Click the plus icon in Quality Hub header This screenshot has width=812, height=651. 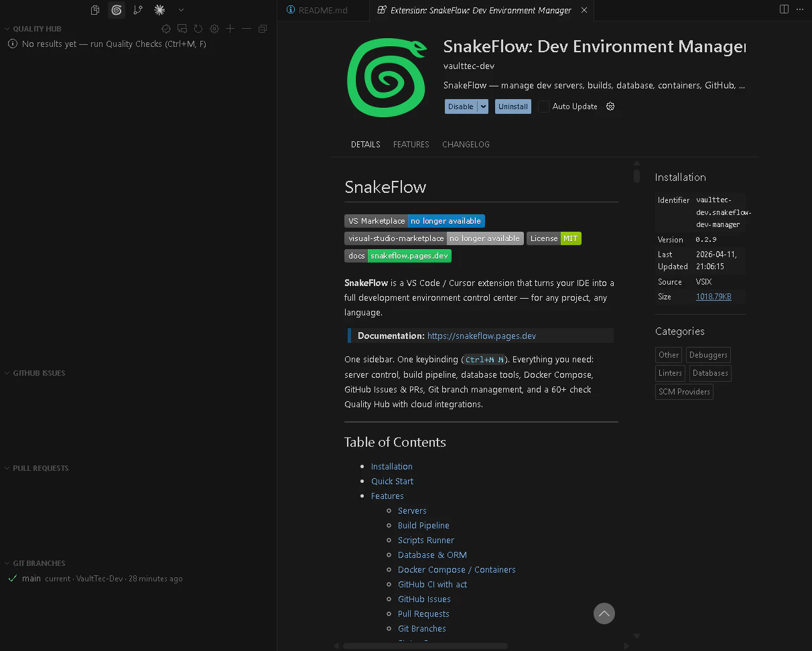[x=230, y=29]
